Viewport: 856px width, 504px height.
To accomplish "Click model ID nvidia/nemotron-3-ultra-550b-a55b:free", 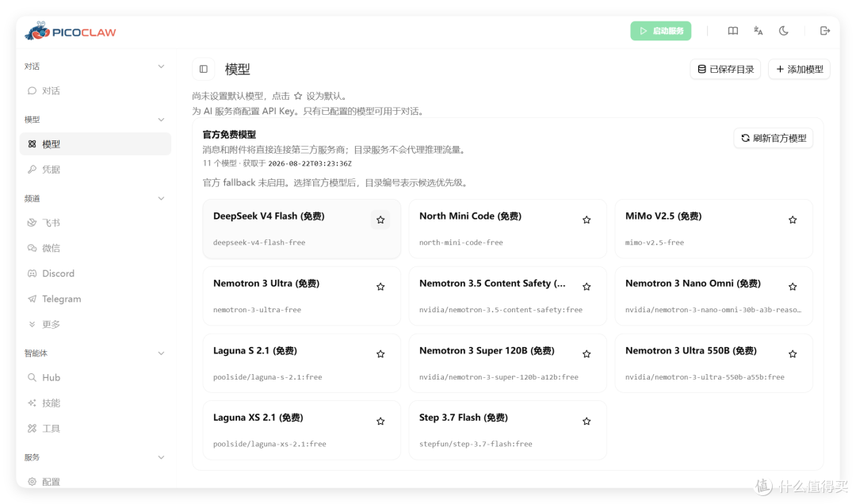I will [705, 376].
